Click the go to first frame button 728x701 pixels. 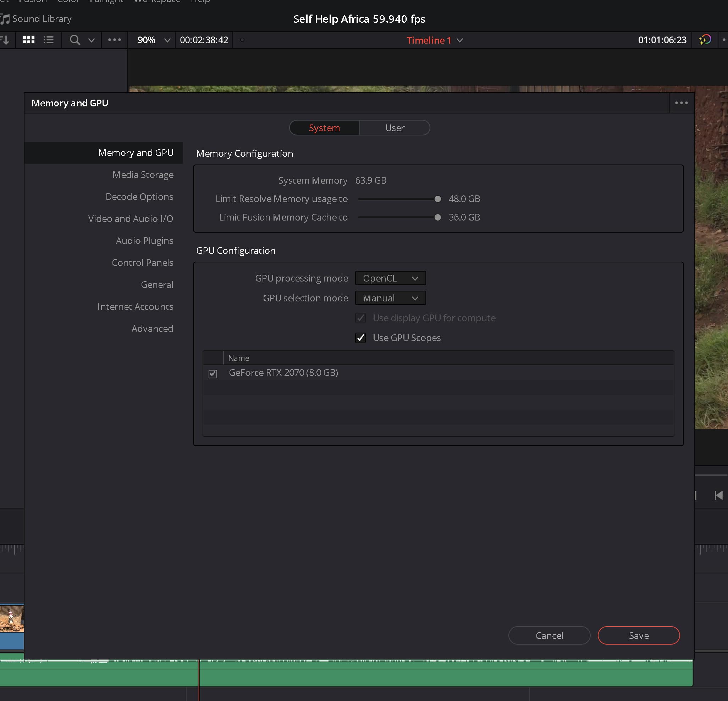(718, 495)
